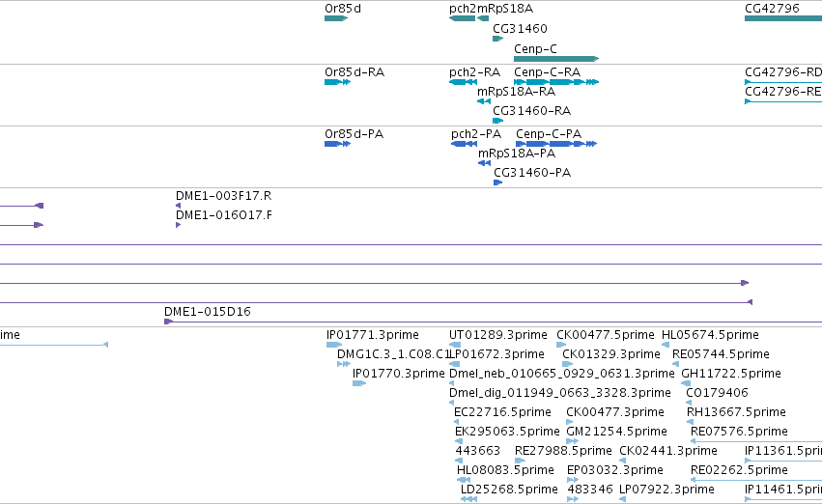
Task: Select EST RE27988.5prime
Action: coord(520,461)
